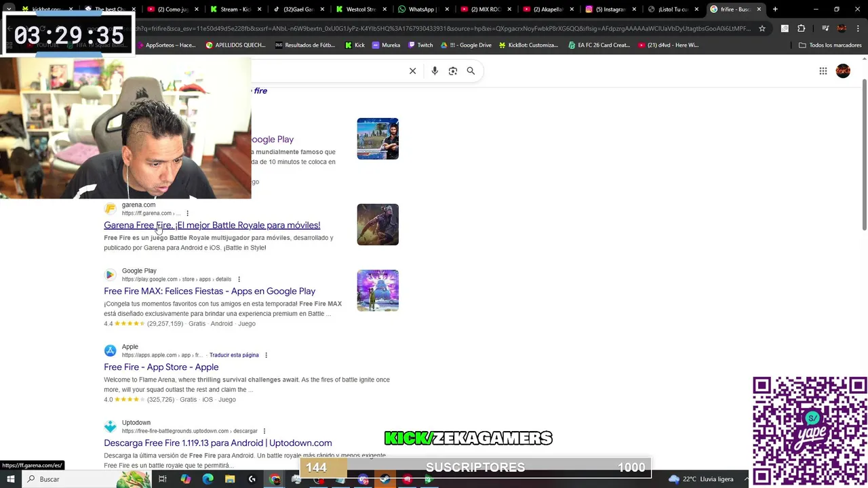Run the search with the magnifier icon

coord(471,70)
